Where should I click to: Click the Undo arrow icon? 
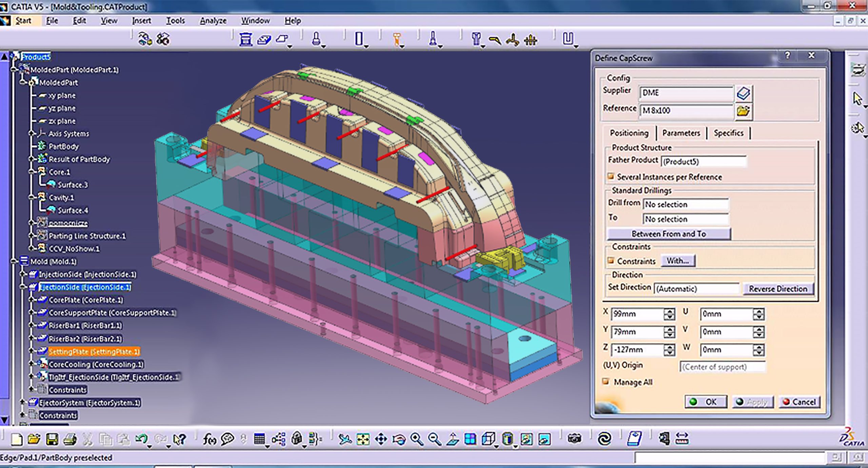[141, 439]
